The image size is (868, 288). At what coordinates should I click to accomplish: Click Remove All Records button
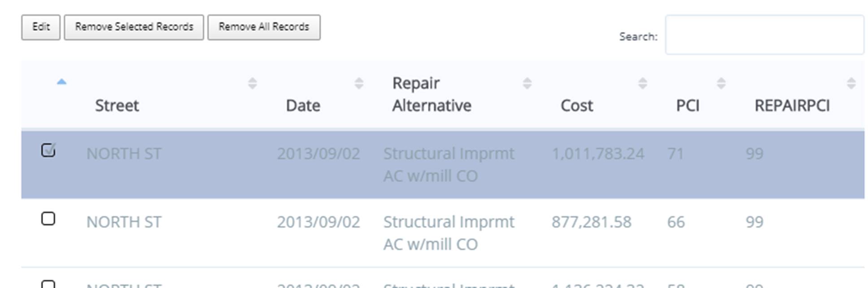pos(264,27)
